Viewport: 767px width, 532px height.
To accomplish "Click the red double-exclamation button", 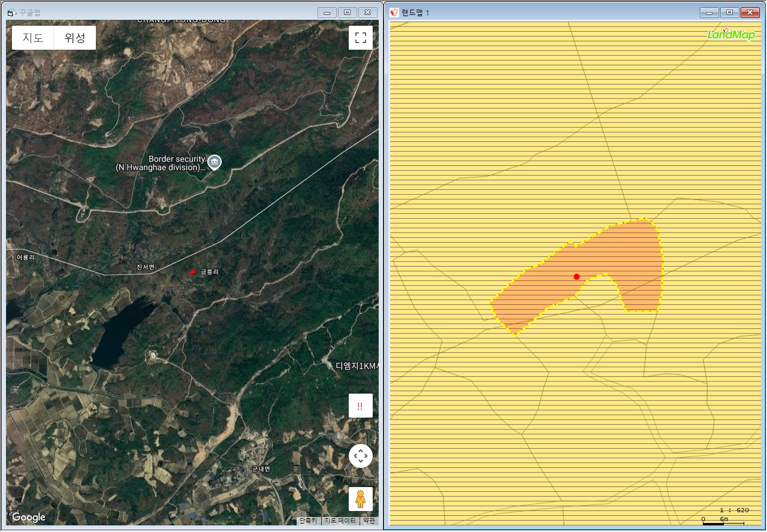I will coord(360,406).
